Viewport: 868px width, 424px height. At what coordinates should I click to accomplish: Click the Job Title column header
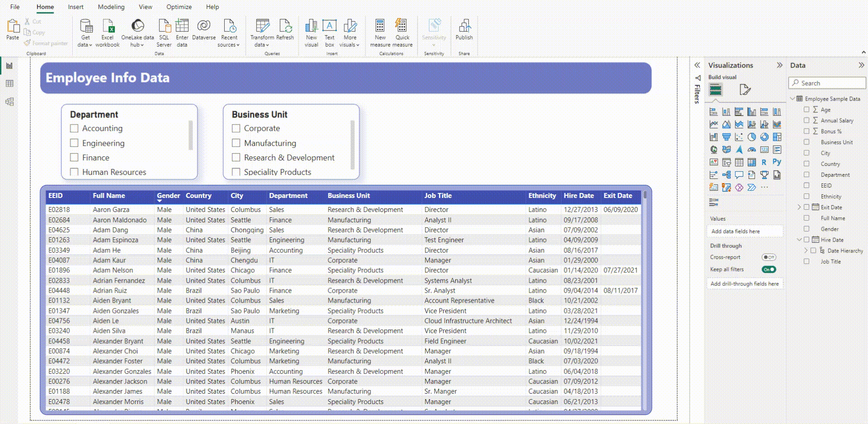(x=438, y=196)
